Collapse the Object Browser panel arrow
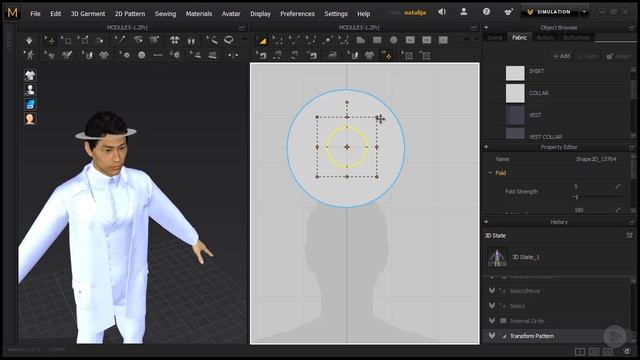The image size is (640, 360). click(486, 28)
